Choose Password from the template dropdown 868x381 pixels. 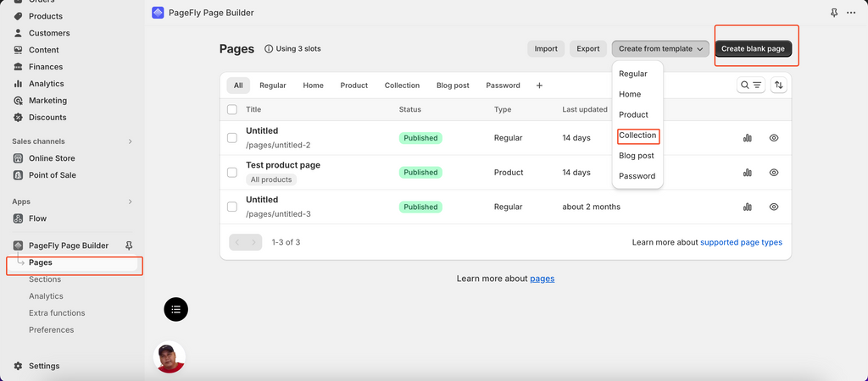click(x=637, y=176)
